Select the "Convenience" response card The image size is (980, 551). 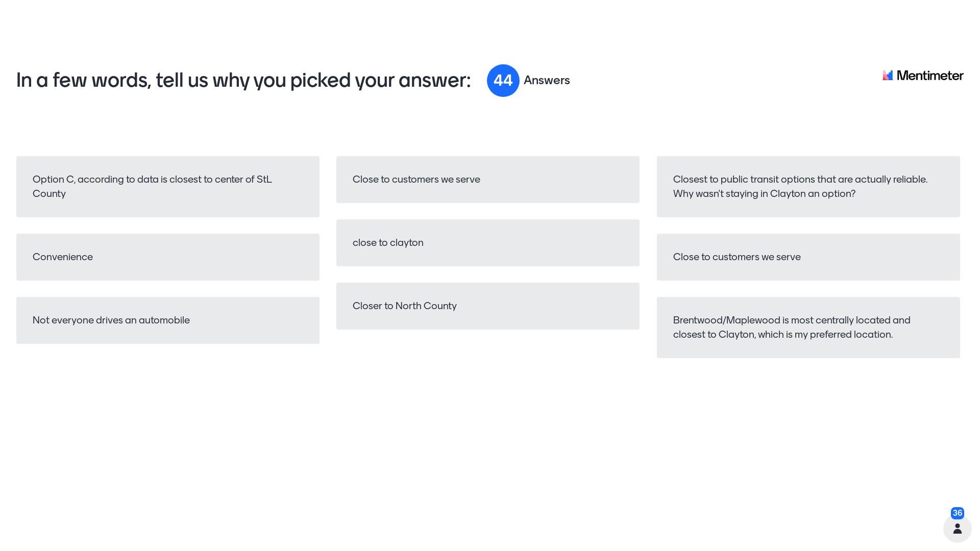(167, 257)
